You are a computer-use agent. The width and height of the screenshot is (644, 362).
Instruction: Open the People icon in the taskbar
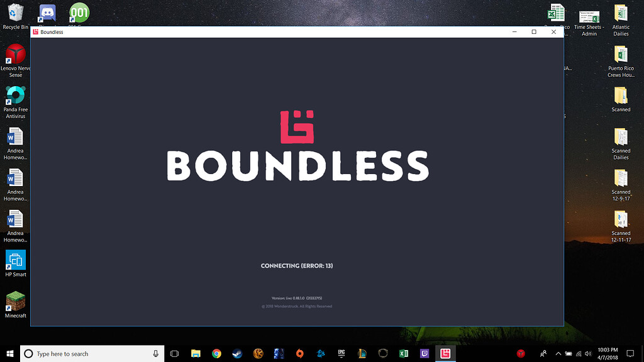click(x=543, y=354)
